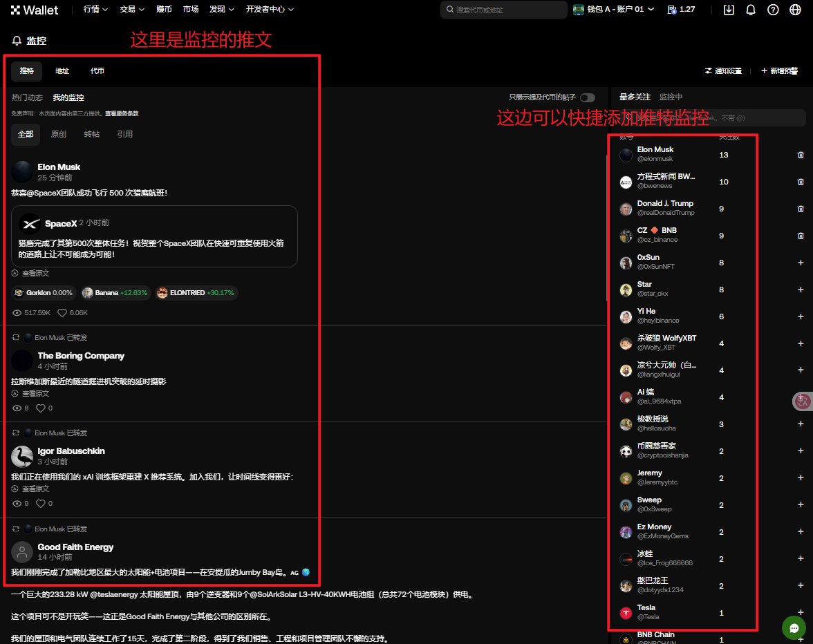Filter posts by 引用

[x=125, y=134]
